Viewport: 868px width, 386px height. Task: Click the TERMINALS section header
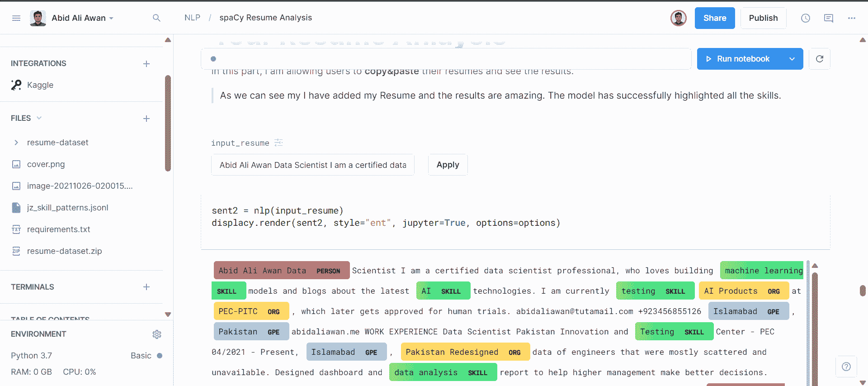click(32, 287)
